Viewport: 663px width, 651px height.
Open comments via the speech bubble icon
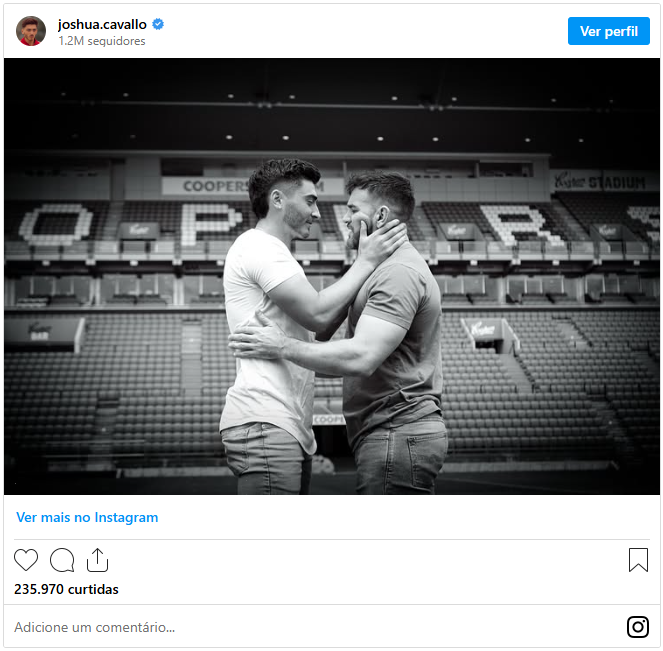click(62, 560)
